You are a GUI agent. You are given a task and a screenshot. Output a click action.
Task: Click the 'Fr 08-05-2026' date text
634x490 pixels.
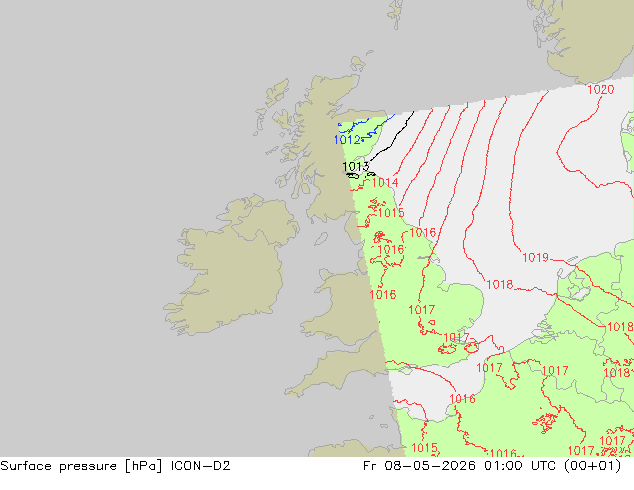419,466
